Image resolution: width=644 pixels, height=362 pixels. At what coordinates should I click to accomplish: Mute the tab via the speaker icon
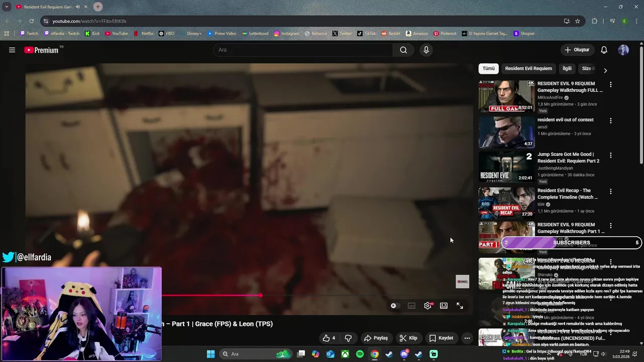click(x=78, y=7)
